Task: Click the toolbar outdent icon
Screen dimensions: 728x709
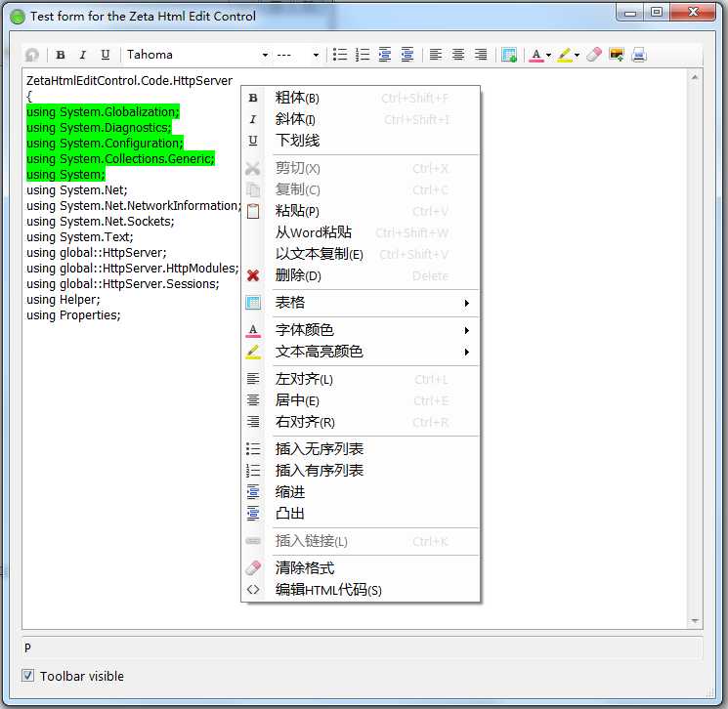Action: 407,55
